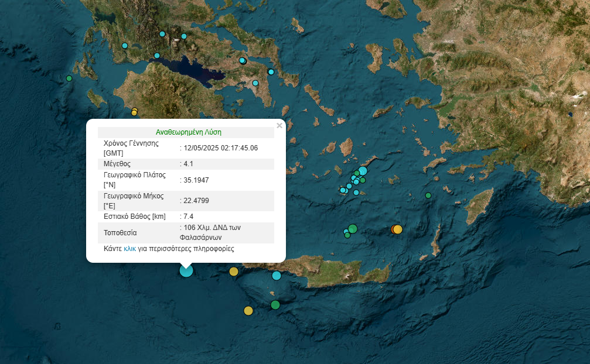Click cyan marker north of Gulf of Corinth
The height and width of the screenshot is (364, 590).
coord(157,56)
